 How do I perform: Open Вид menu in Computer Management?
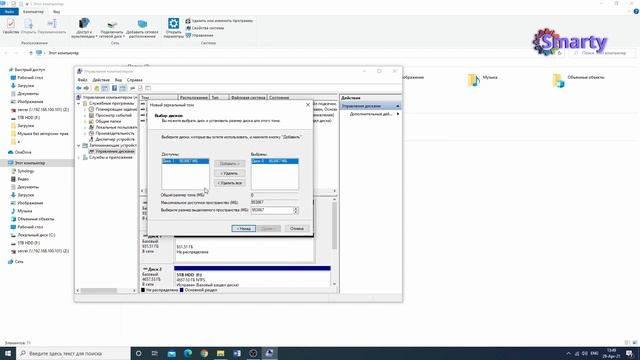coord(118,80)
